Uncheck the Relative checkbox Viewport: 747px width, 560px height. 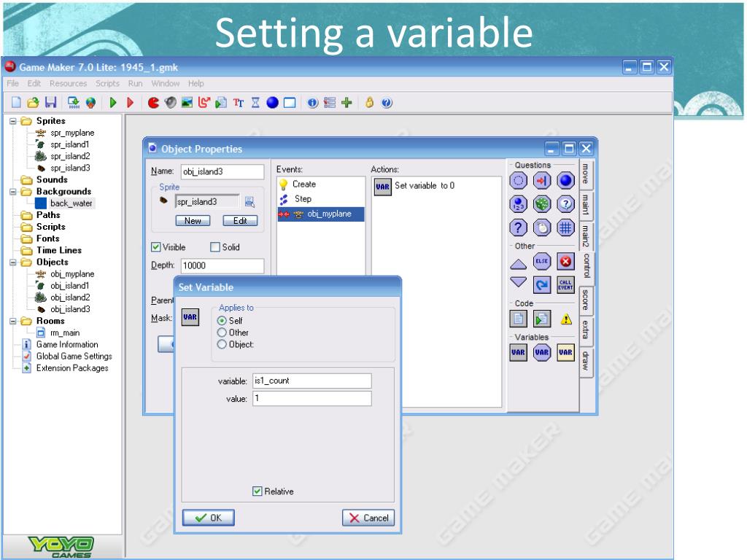pos(258,491)
